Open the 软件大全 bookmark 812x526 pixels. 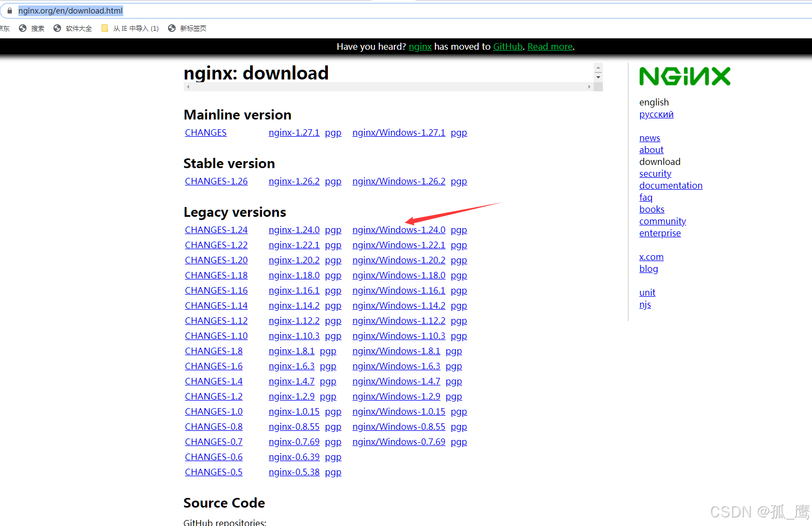pos(78,28)
